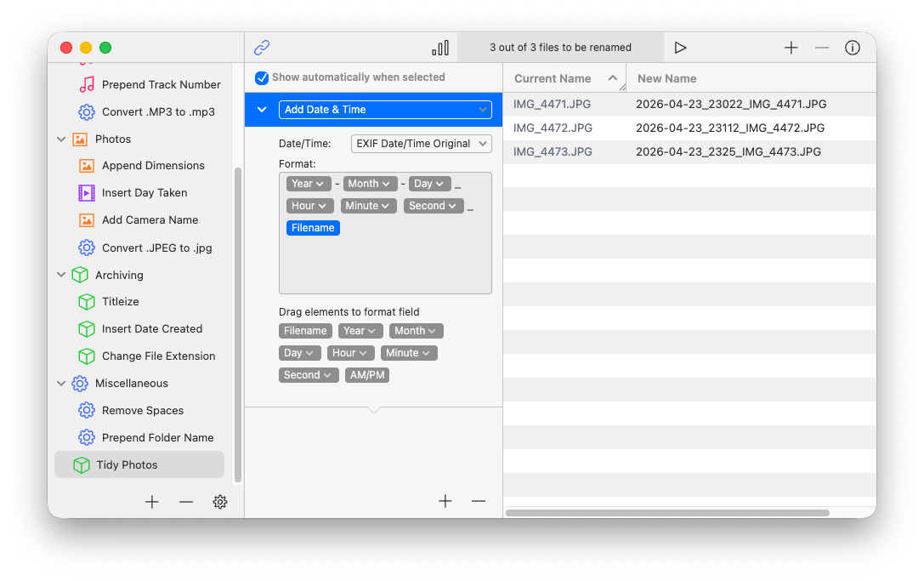Image resolution: width=924 pixels, height=581 pixels.
Task: Open statistics via the bar chart icon
Action: [440, 48]
